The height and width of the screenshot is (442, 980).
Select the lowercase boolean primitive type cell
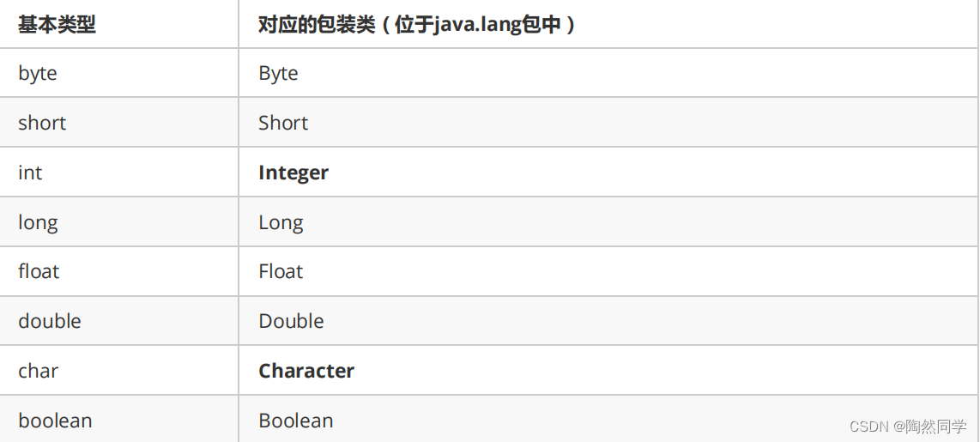pyautogui.click(x=55, y=421)
